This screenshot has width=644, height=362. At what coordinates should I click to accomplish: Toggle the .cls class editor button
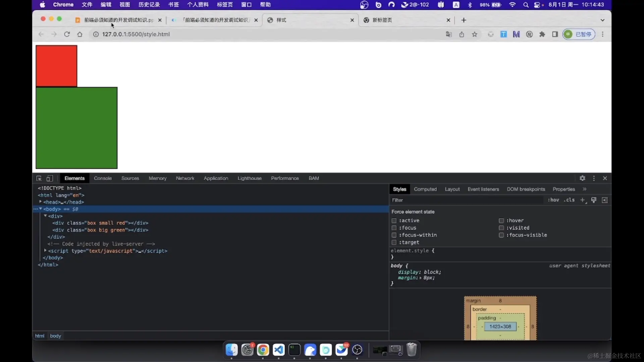(569, 200)
